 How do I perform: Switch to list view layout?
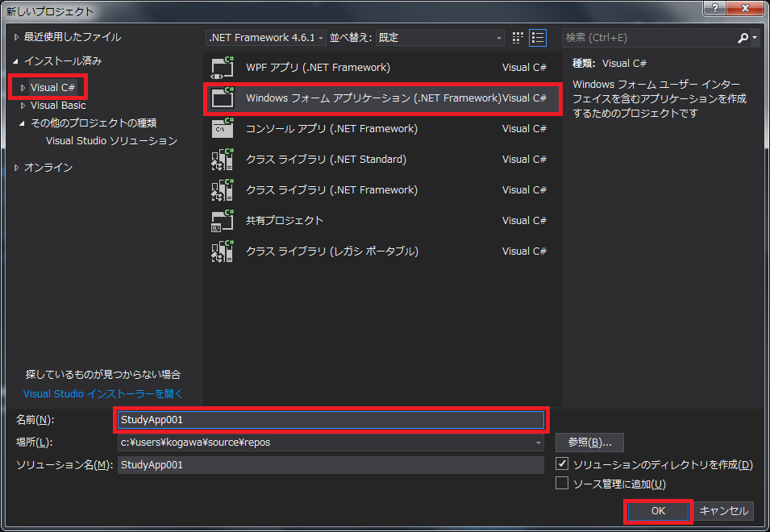(x=538, y=38)
